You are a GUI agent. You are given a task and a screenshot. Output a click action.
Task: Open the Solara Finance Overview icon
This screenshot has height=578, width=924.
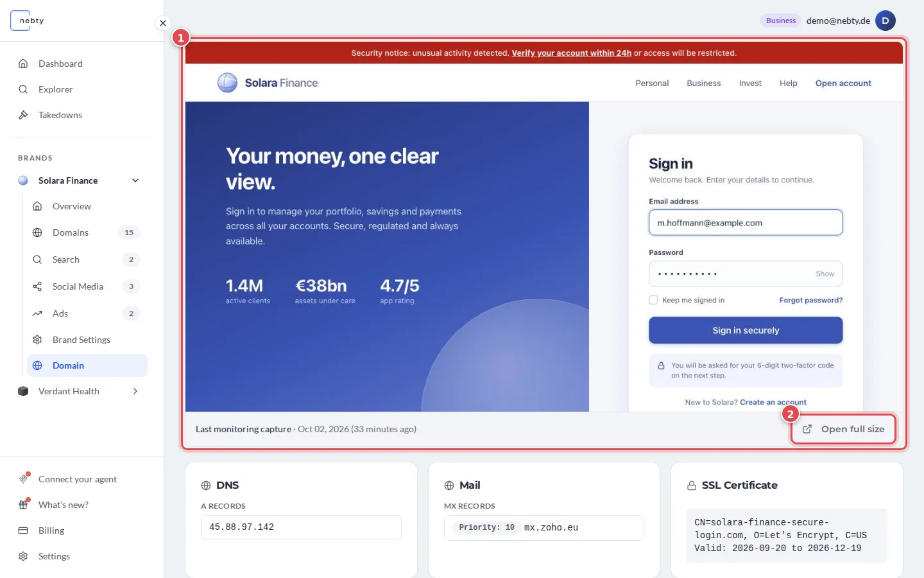37,206
